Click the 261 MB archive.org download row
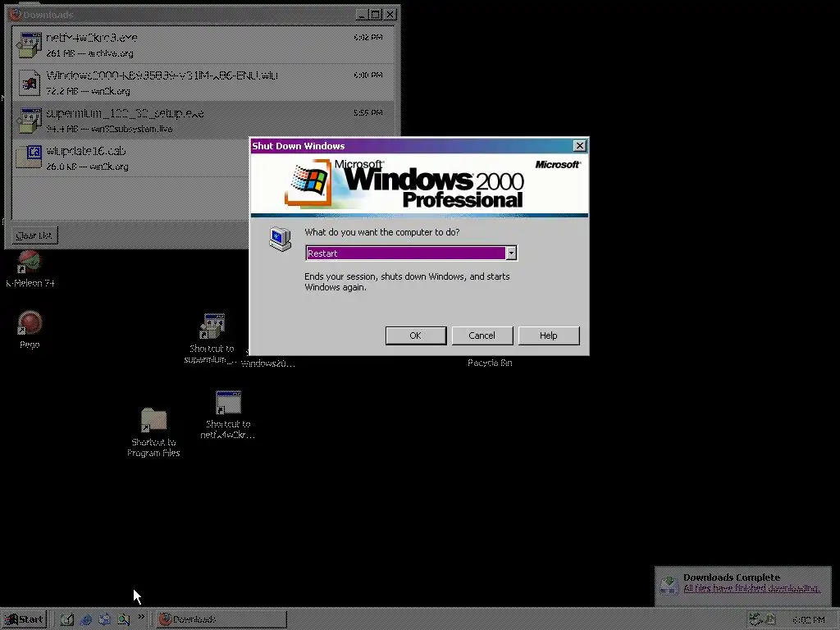840x630 pixels. pyautogui.click(x=202, y=45)
